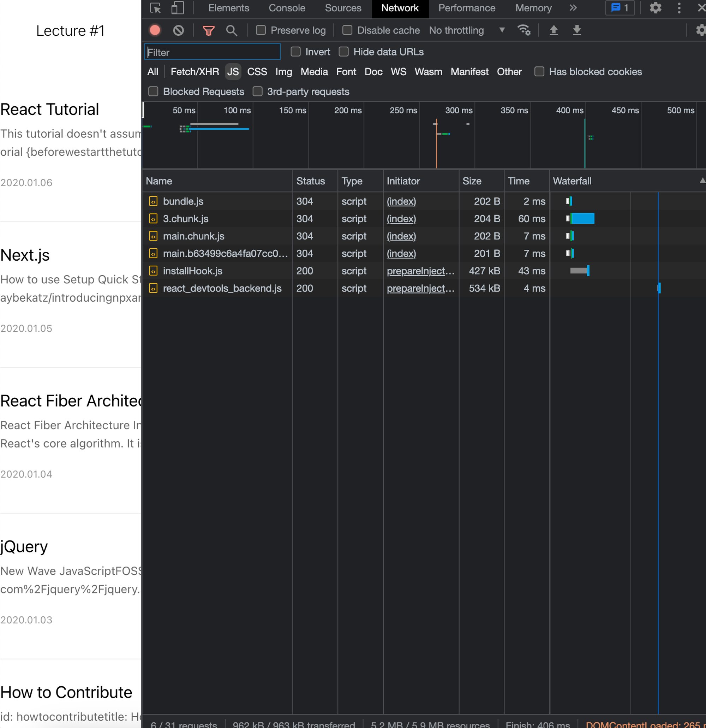706x728 pixels.
Task: Open DevTools three-dot customize menu
Action: pos(679,8)
